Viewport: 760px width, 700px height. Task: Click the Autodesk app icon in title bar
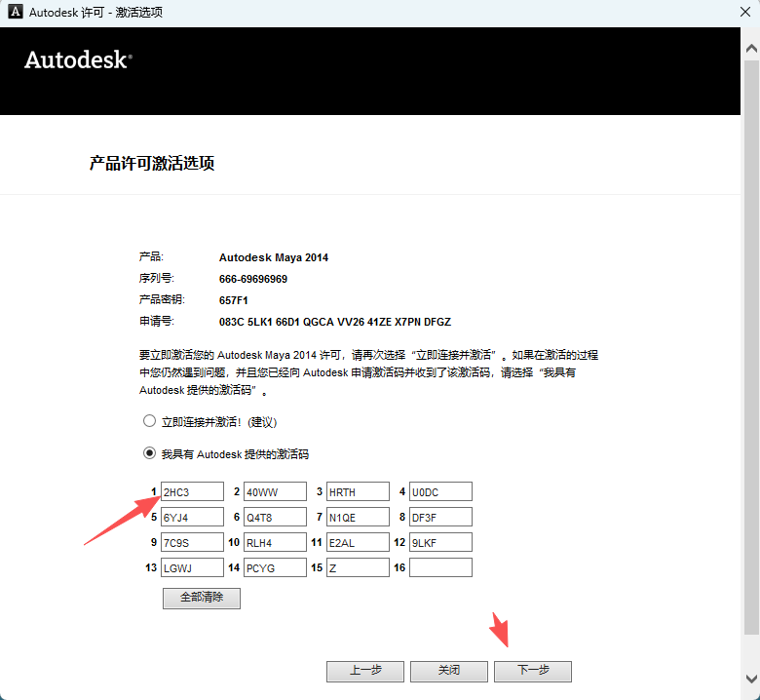pyautogui.click(x=15, y=13)
